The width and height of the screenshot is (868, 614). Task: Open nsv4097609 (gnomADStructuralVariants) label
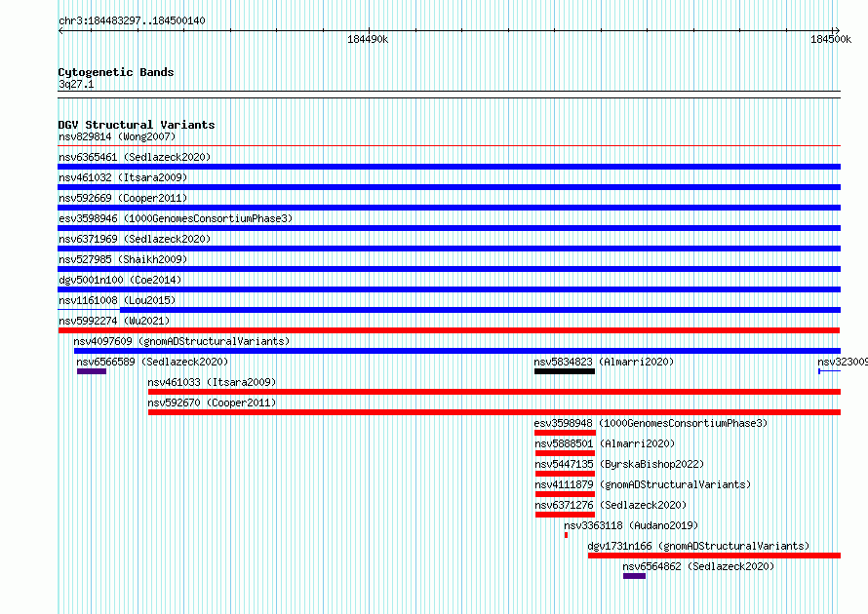181,341
